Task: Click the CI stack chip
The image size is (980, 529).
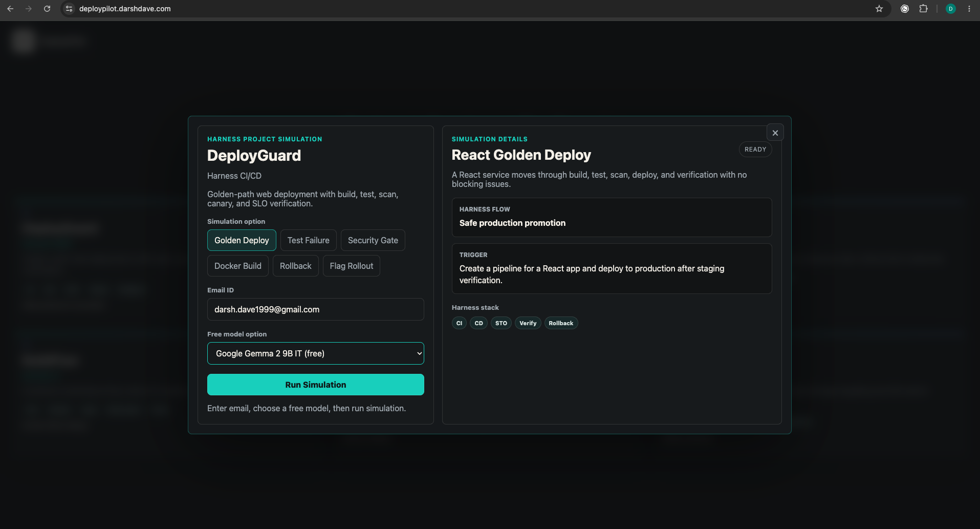Action: tap(459, 323)
